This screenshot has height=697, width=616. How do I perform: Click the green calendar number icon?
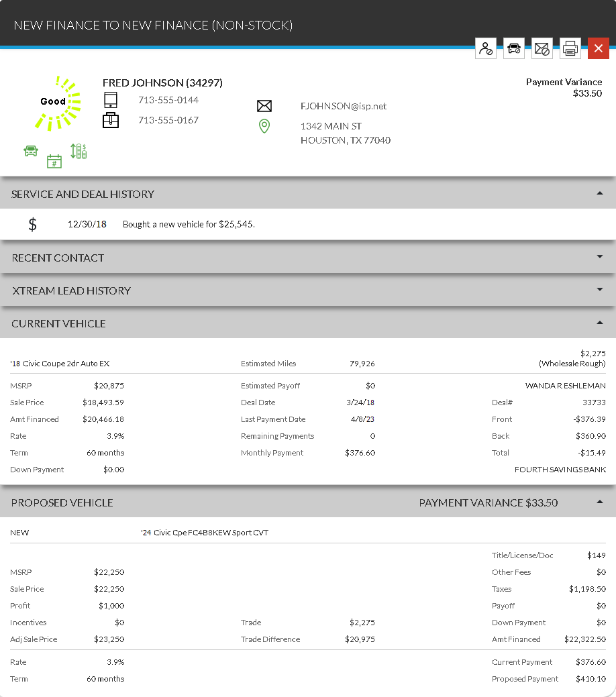coord(54,161)
